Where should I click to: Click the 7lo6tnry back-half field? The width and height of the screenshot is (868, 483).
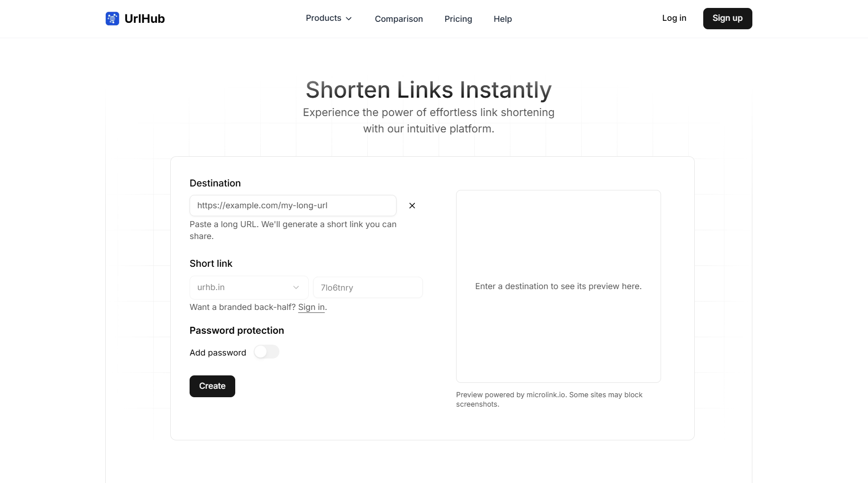(x=368, y=288)
